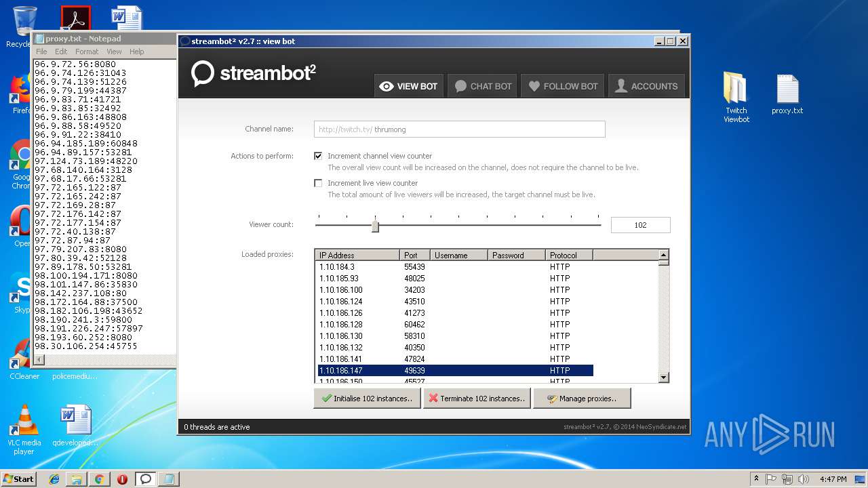868x488 pixels.
Task: Open the Windows Start menu
Action: 19,479
